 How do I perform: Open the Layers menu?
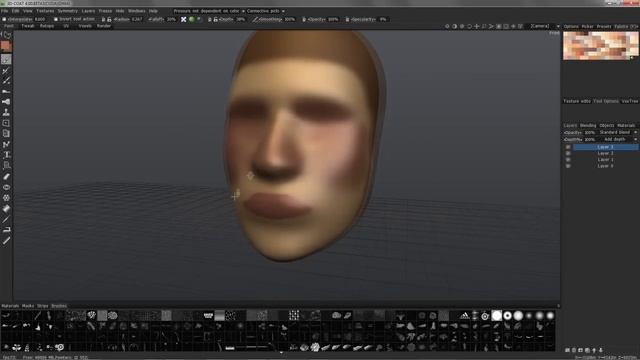coord(88,11)
